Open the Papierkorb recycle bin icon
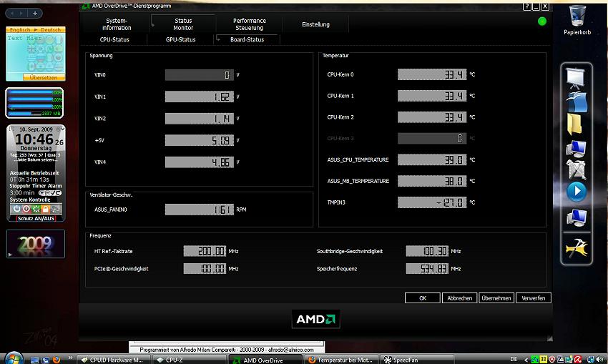 click(x=577, y=20)
